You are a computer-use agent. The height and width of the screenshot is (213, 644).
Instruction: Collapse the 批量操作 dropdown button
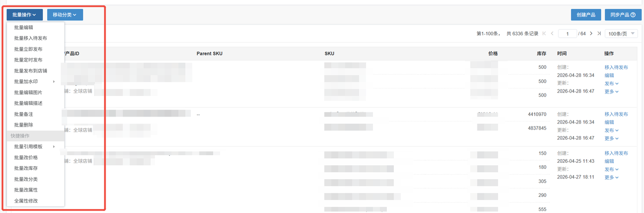tap(25, 15)
